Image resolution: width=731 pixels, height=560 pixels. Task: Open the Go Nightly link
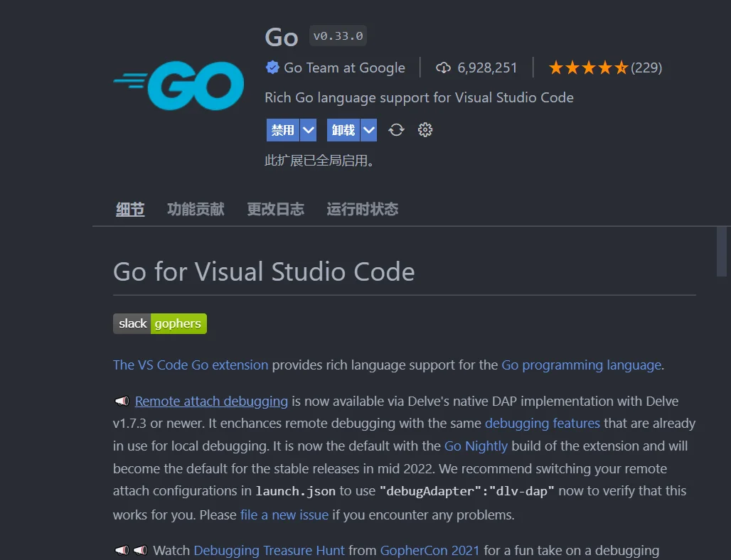click(x=476, y=446)
